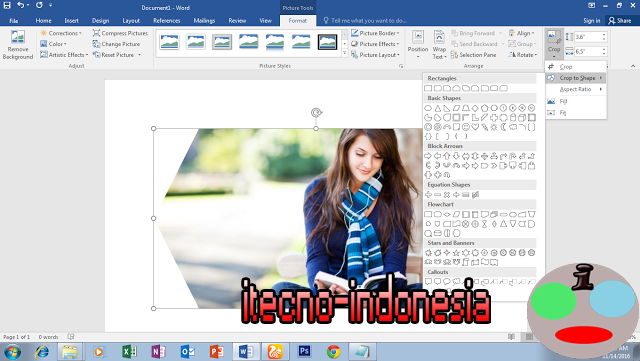Select the Oval in Basic Shapes
This screenshot has width=640, height=361.
point(428,108)
